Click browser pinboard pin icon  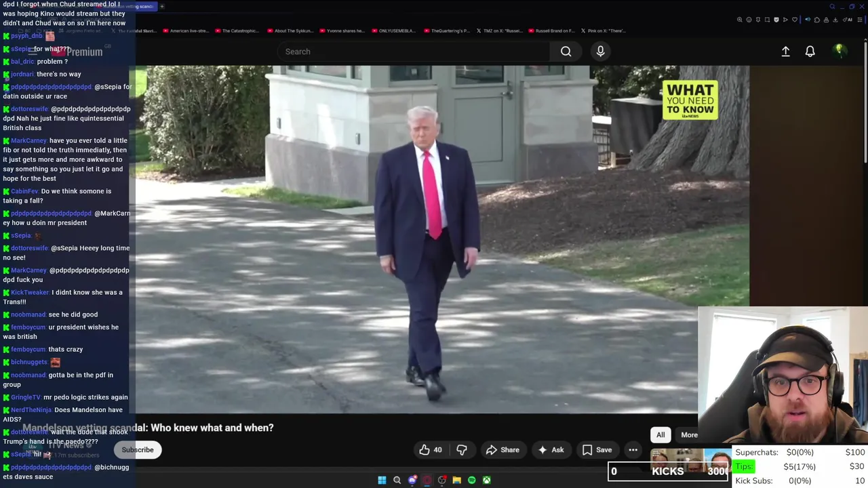click(758, 20)
